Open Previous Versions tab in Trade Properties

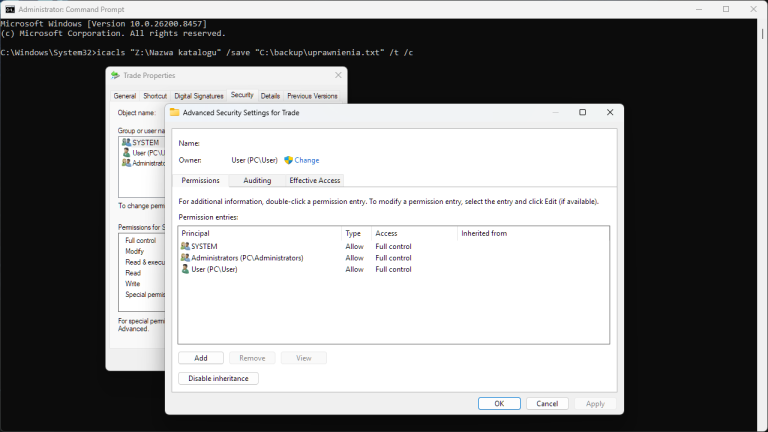pos(312,96)
